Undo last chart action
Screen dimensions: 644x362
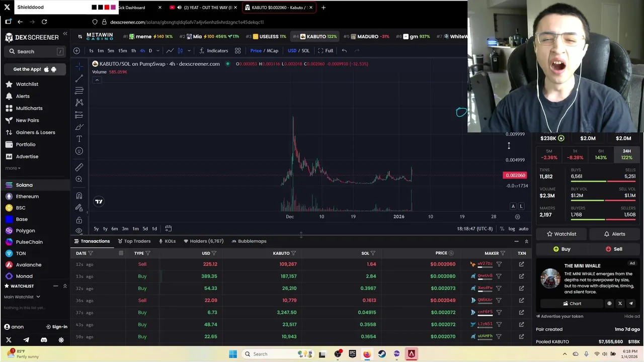click(344, 50)
